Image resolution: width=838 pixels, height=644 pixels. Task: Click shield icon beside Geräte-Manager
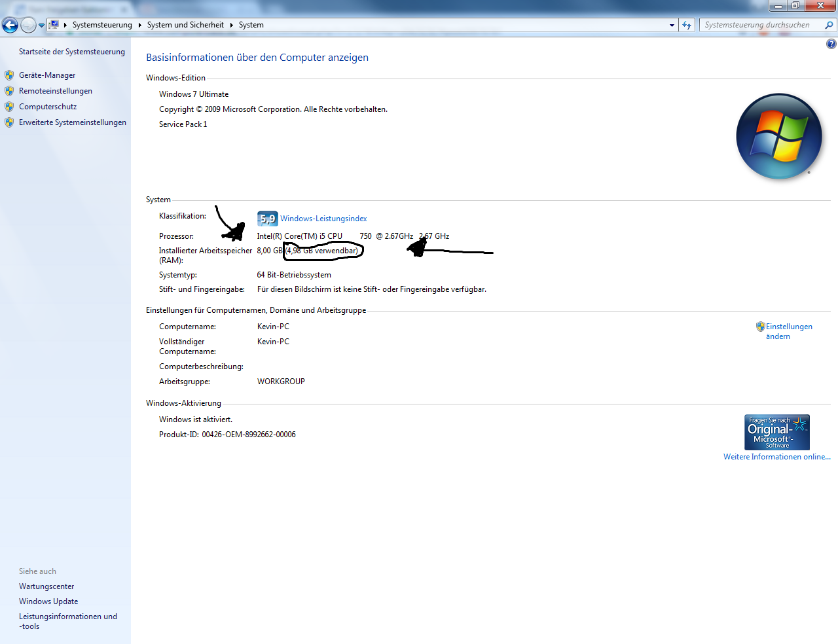9,75
